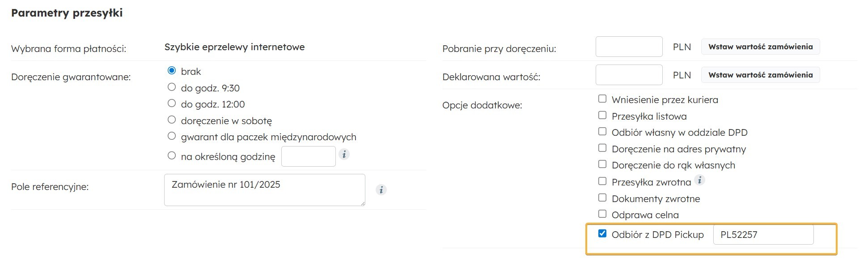The height and width of the screenshot is (263, 868).
Task: Uncheck 'Odbiór z DPD Pickup' checkbox
Action: click(x=602, y=233)
